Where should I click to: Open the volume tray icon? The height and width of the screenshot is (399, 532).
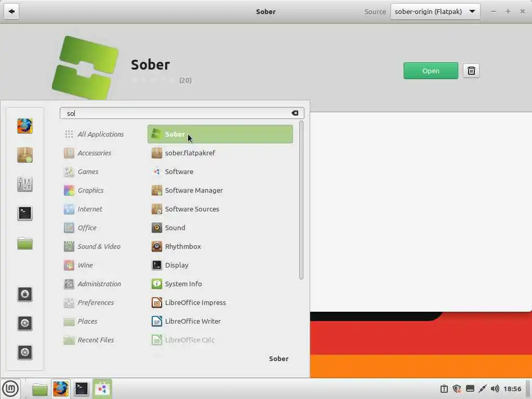[x=495, y=389]
